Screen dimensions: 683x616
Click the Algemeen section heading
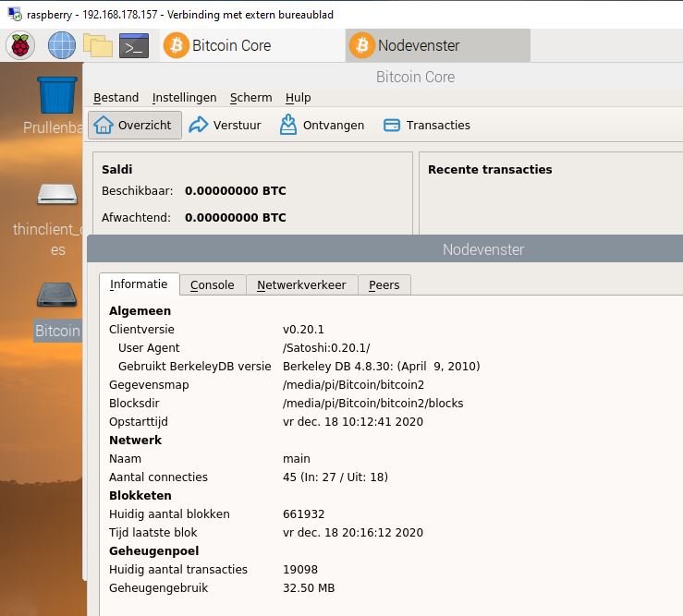pos(140,311)
